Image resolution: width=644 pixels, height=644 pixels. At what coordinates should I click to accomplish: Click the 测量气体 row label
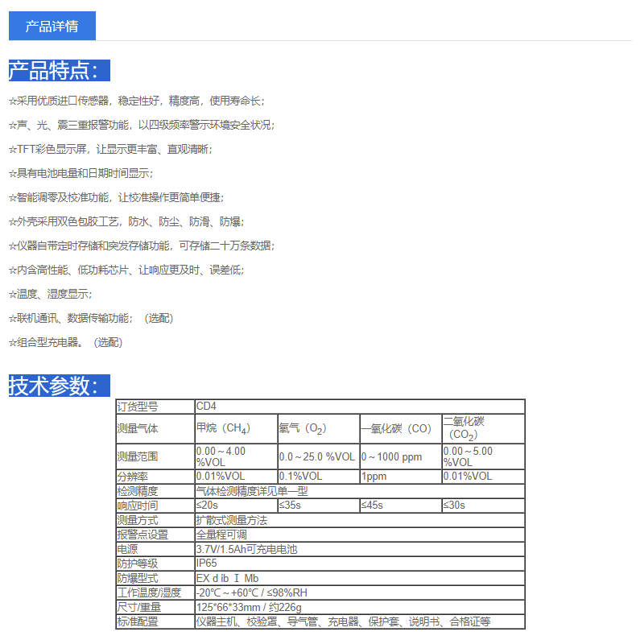138,428
